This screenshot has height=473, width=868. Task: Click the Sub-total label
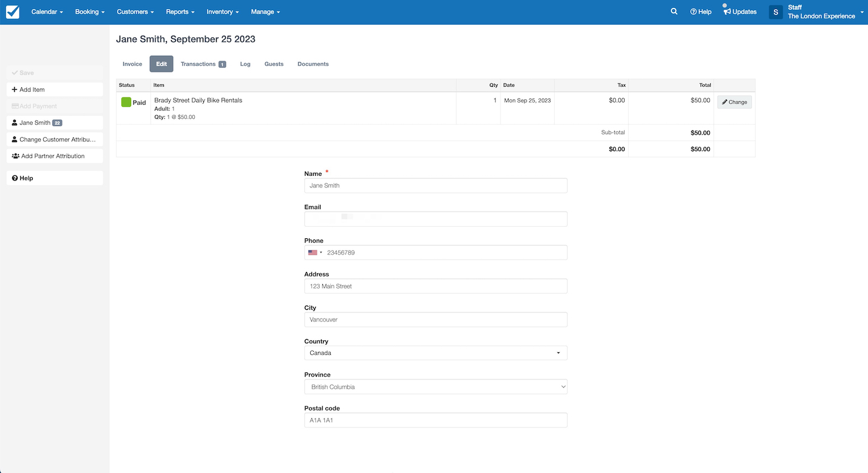(612, 132)
